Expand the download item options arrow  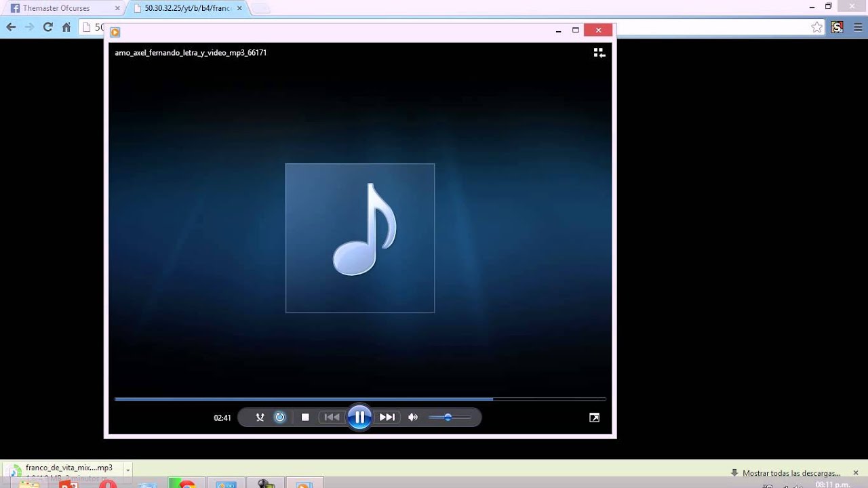point(127,470)
